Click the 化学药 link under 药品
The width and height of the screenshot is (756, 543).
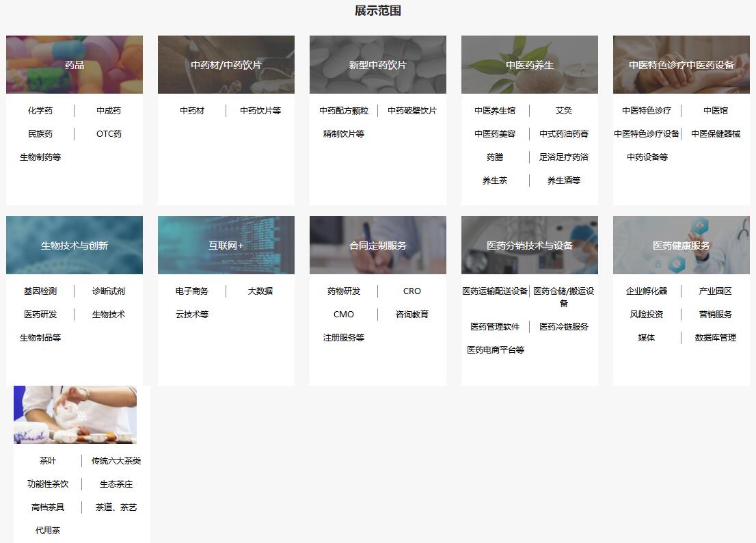(x=40, y=111)
